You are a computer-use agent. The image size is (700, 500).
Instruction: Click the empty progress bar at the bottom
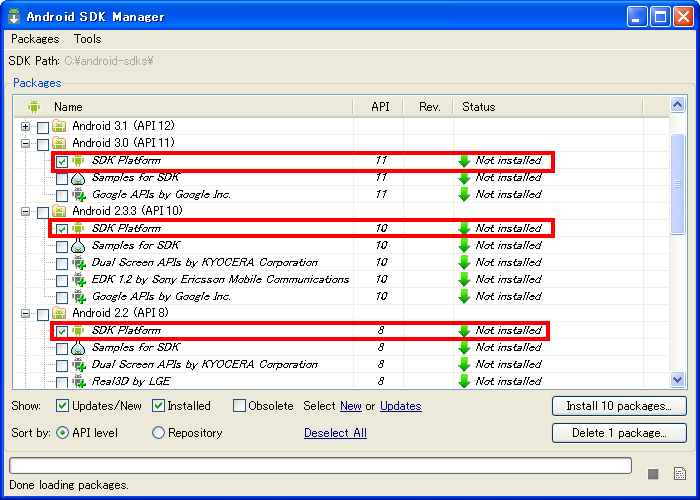point(320,465)
